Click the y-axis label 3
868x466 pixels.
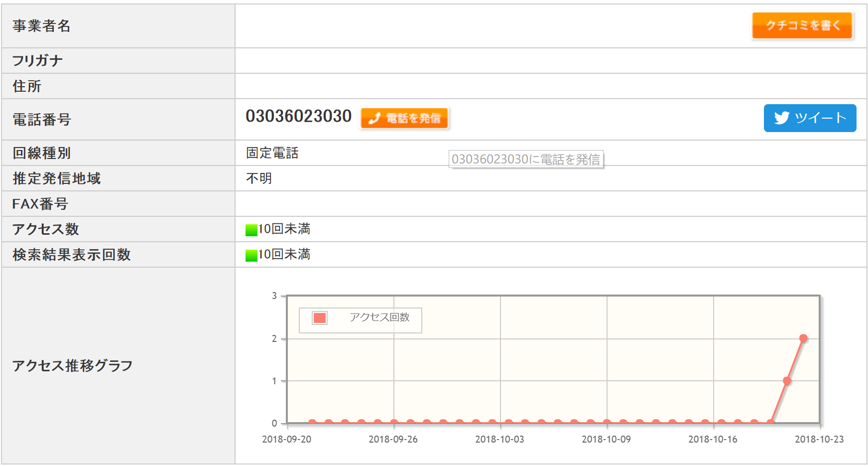[x=274, y=296]
